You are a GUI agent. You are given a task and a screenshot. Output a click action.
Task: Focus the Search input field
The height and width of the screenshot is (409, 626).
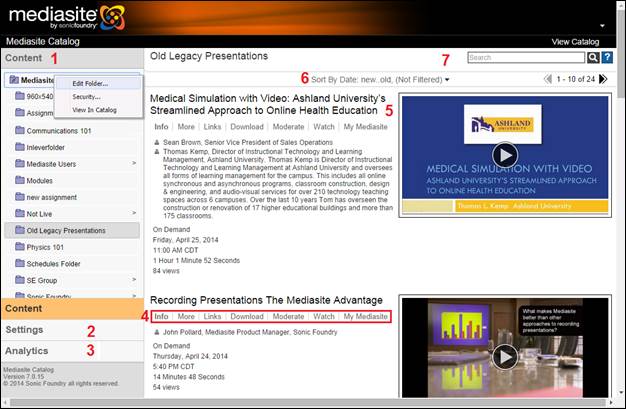click(526, 58)
